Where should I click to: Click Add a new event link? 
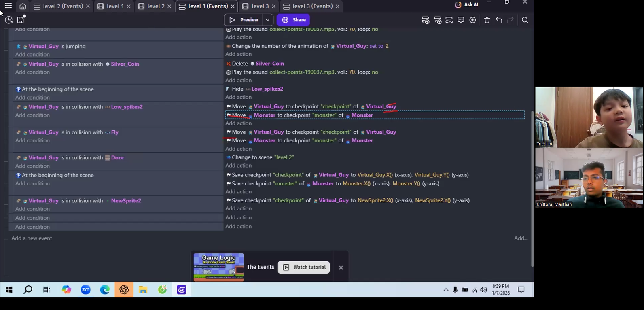[32, 238]
